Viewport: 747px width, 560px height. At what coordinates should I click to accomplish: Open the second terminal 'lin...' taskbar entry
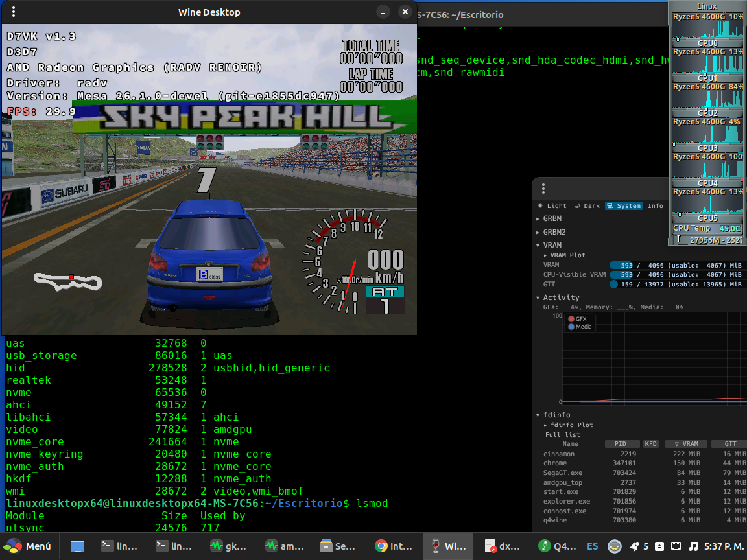coord(174,546)
